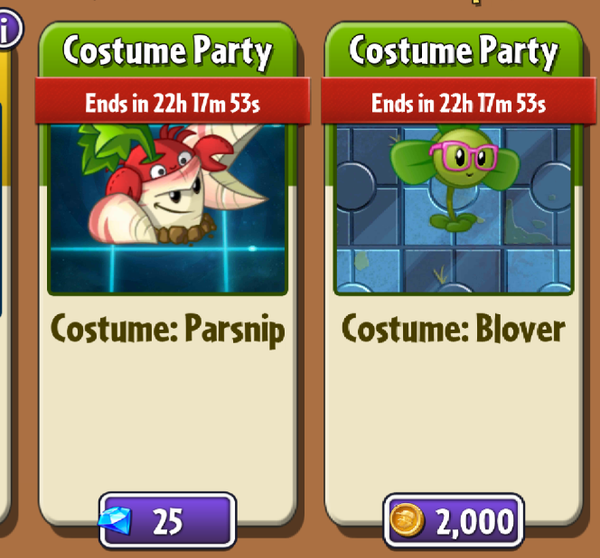Click the gold coin icon
Viewport: 600px width, 558px height.
click(406, 520)
